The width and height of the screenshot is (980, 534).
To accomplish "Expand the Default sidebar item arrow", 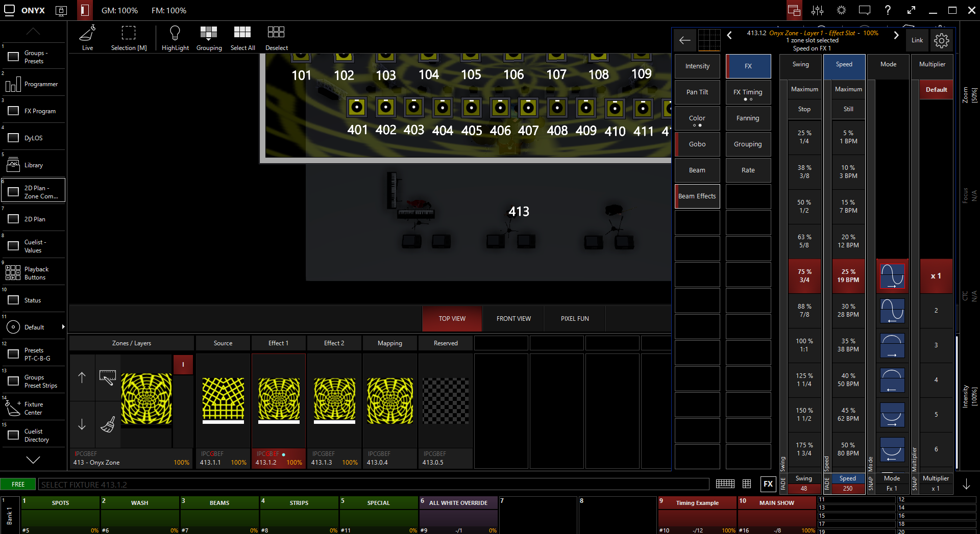I will 63,327.
